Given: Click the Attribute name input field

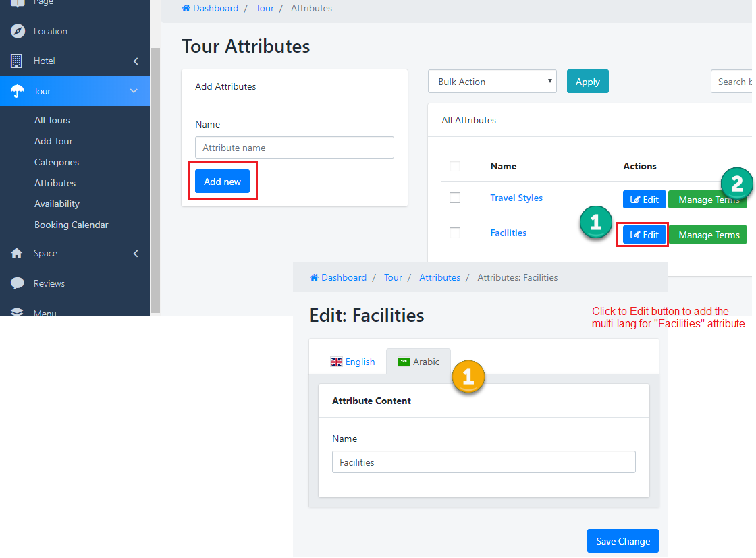Looking at the screenshot, I should [294, 148].
